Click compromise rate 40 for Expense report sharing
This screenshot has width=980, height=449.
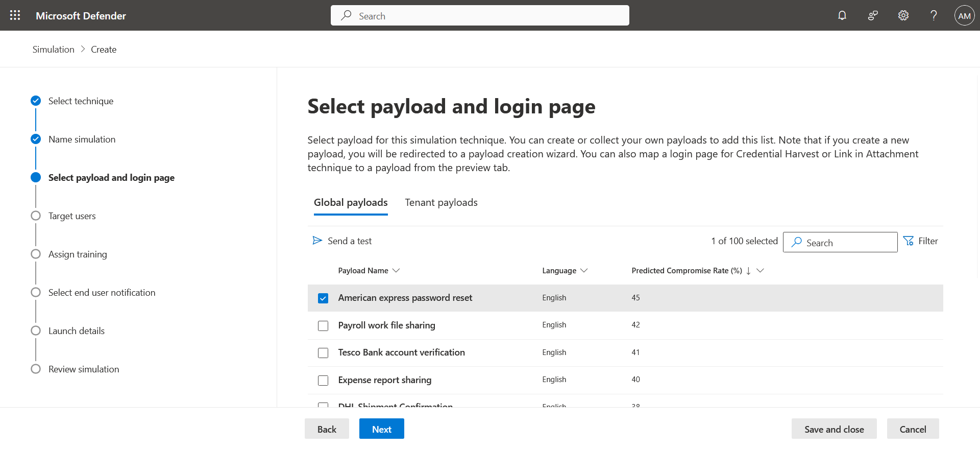tap(635, 380)
